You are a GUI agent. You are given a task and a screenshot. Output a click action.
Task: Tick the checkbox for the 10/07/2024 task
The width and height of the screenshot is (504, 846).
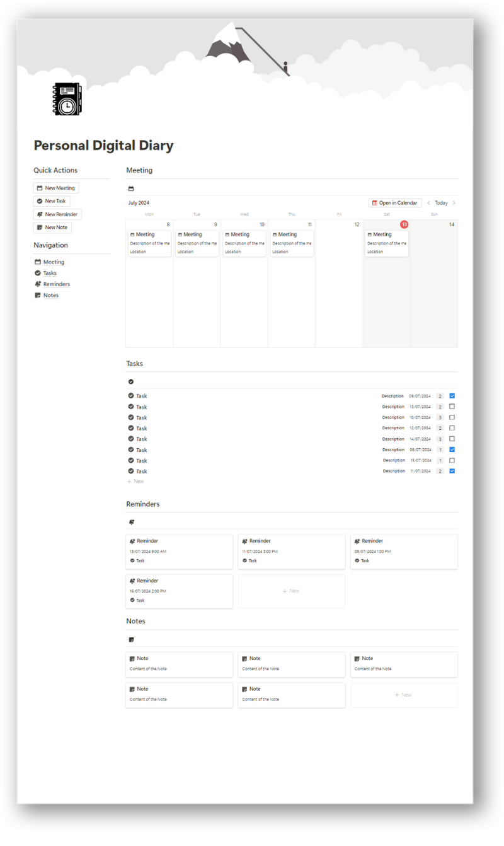point(452,417)
